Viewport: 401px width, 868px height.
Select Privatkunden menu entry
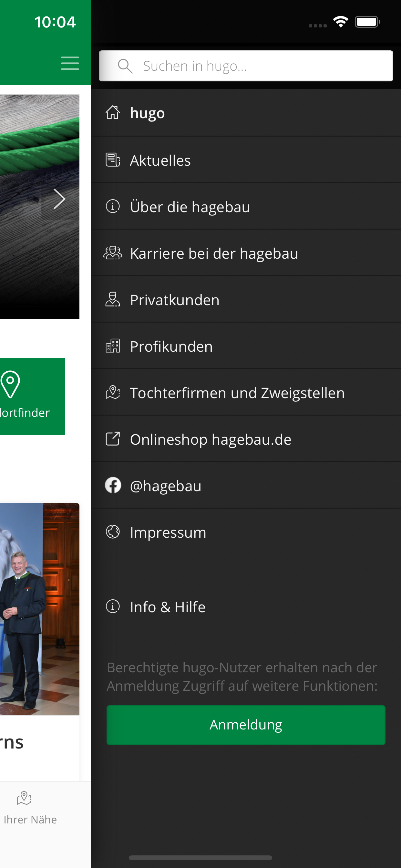246,299
